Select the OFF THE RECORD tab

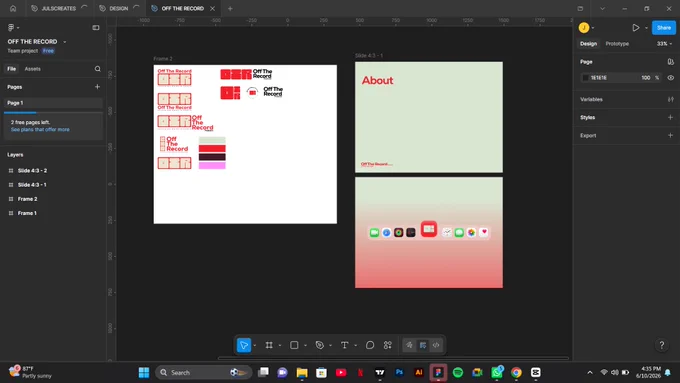pos(183,8)
